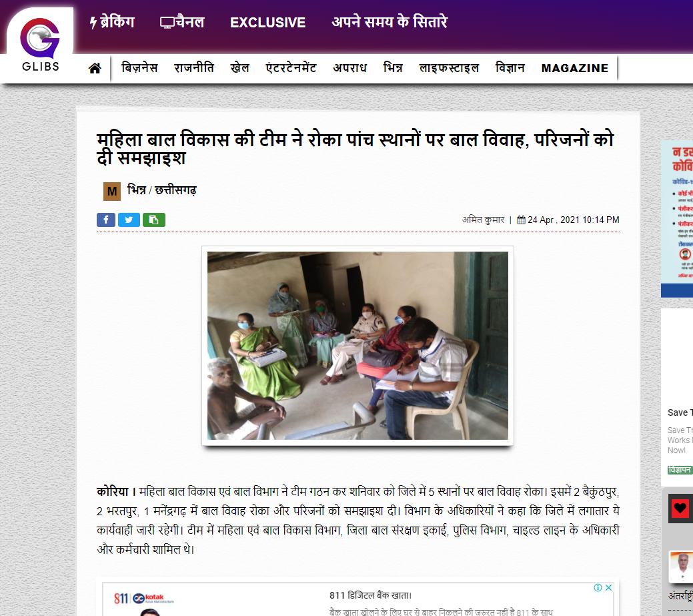The height and width of the screenshot is (616, 693).
Task: Open the ब्रेकिंग breaking news section
Action: click(x=112, y=21)
